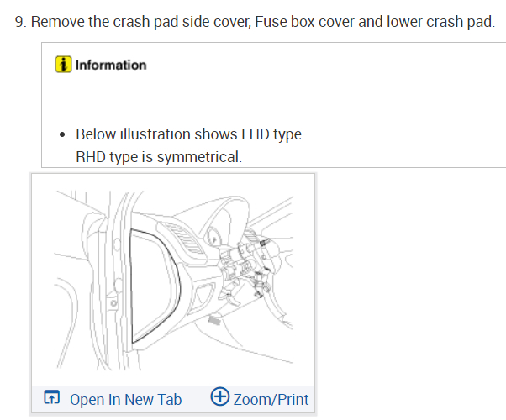Image resolution: width=506 pixels, height=420 pixels.
Task: Click the Zoom/Print magnifier plus icon
Action: (x=220, y=397)
